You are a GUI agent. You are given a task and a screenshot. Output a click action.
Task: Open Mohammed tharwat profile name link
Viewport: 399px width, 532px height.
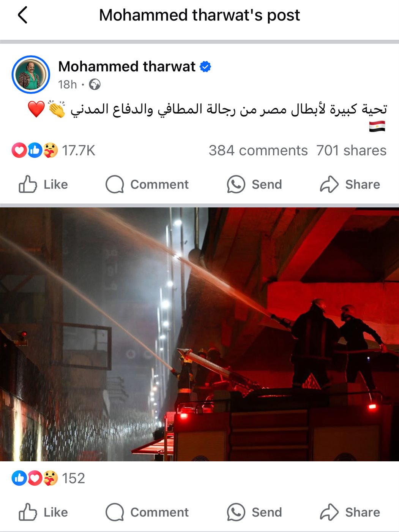pyautogui.click(x=127, y=66)
